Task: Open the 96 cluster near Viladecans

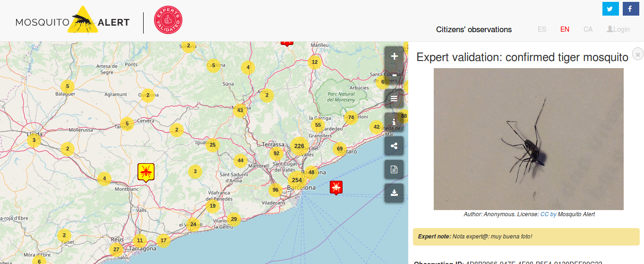Action: (275, 190)
